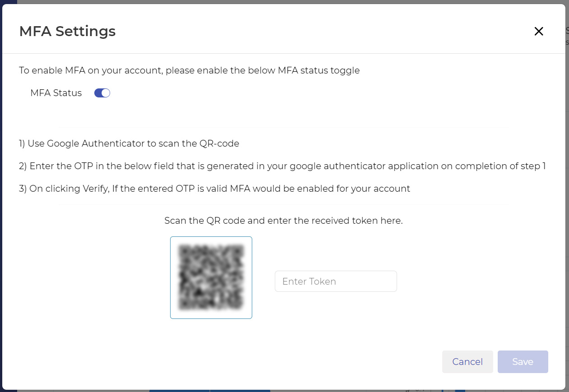Turn off the MFA Status toggle
Viewport: 569px width, 392px height.
(x=102, y=93)
